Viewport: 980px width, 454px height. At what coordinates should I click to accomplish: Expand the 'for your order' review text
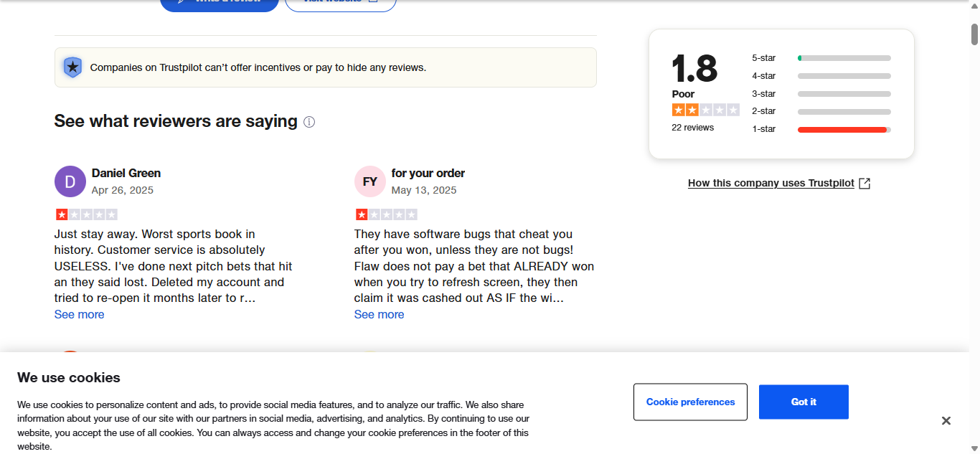(380, 315)
